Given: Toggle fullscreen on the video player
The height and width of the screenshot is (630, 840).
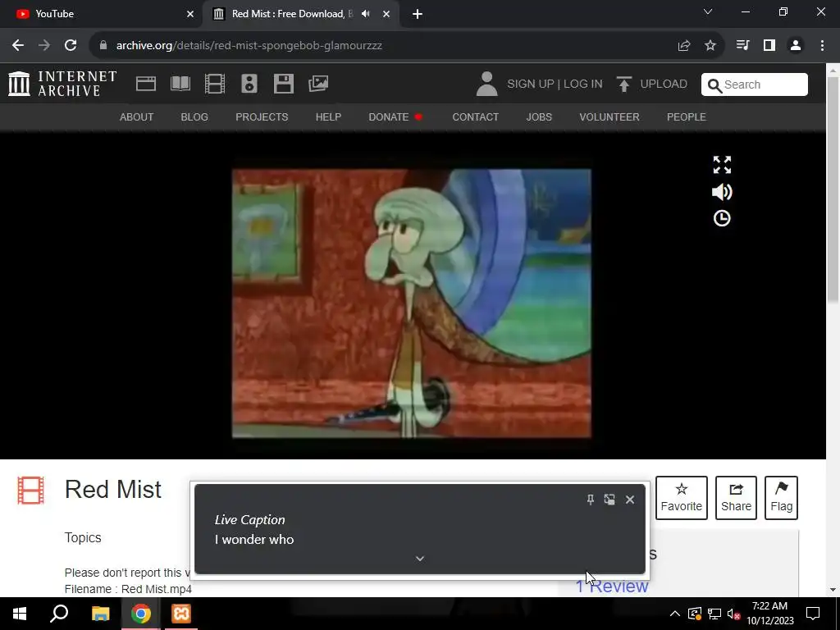Looking at the screenshot, I should (722, 165).
